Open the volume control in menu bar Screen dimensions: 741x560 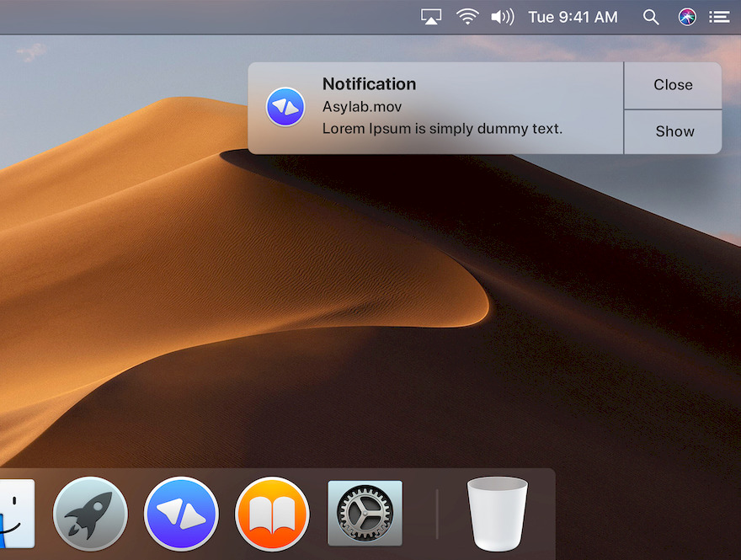503,18
